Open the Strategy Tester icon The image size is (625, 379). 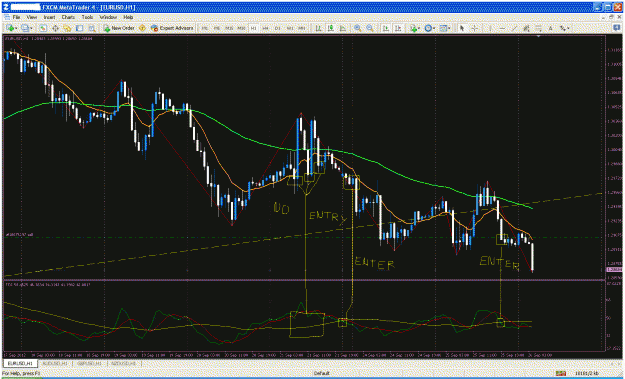coord(92,28)
